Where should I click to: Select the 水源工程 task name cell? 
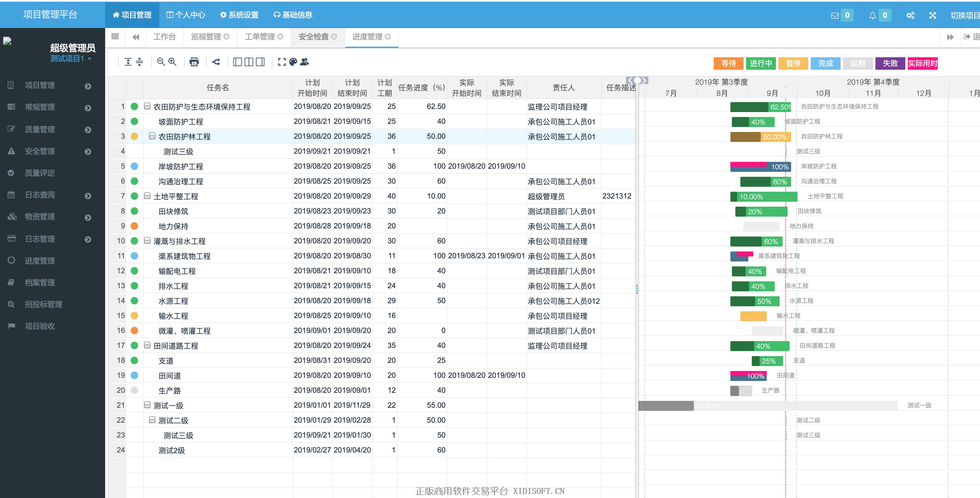(x=218, y=300)
